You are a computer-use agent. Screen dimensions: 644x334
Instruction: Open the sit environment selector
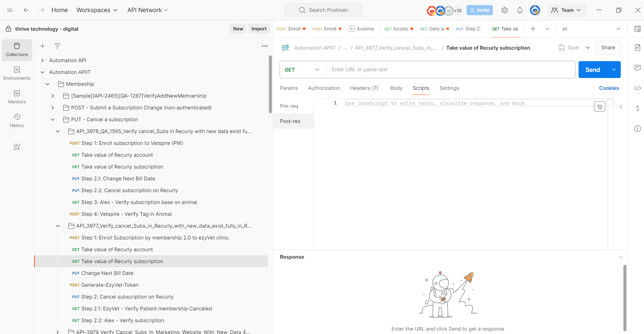[x=591, y=29]
